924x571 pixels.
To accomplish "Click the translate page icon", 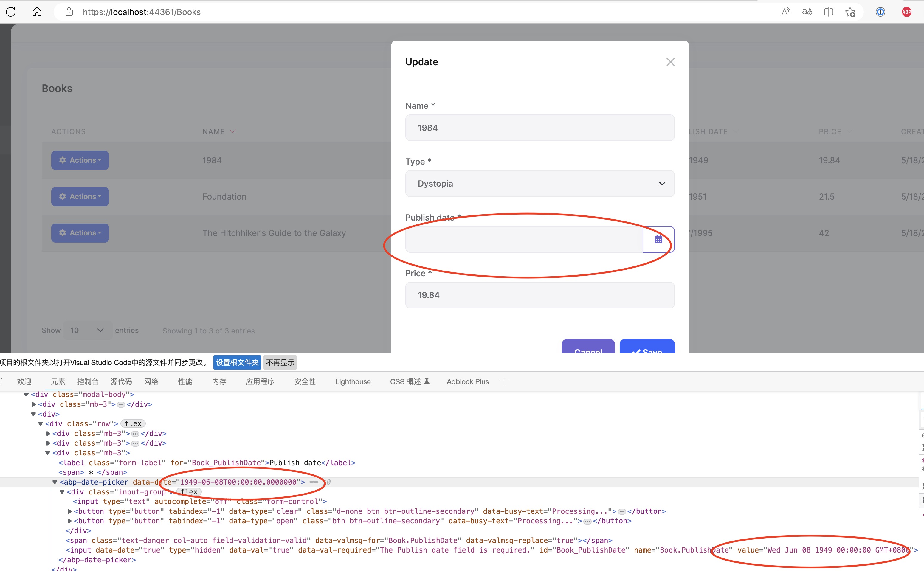I will pos(807,12).
